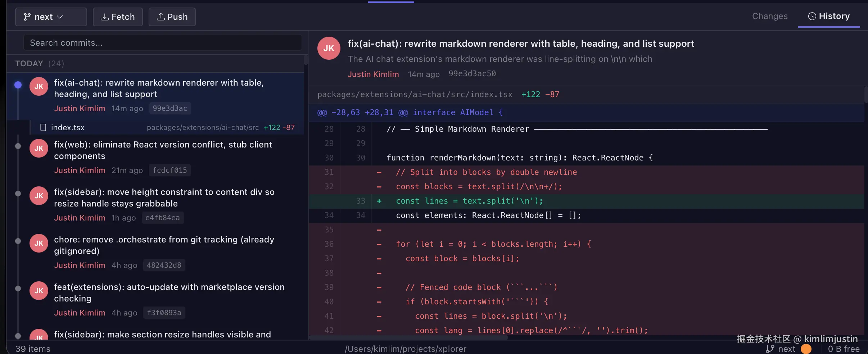
Task: Click commit hash badge 482432d8
Action: coord(164,265)
